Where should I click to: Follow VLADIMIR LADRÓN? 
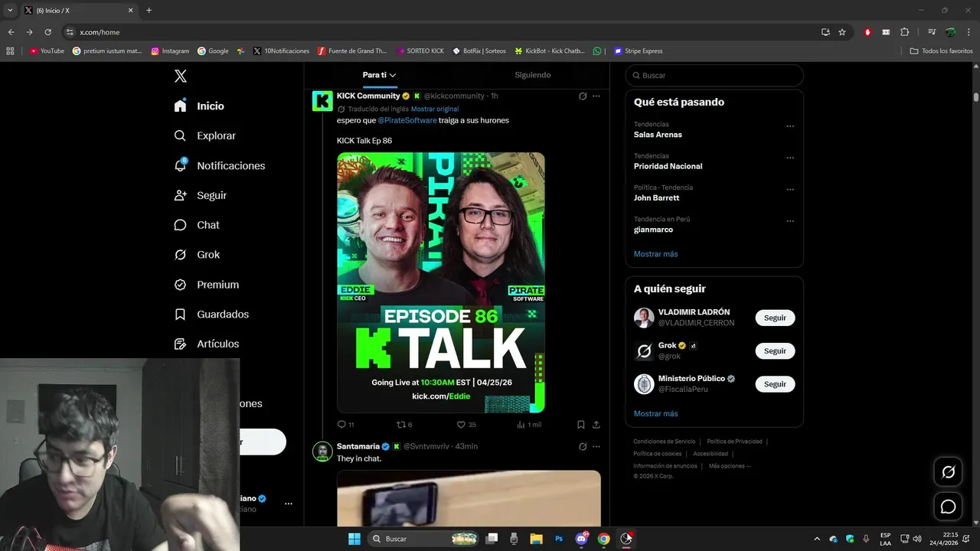775,318
